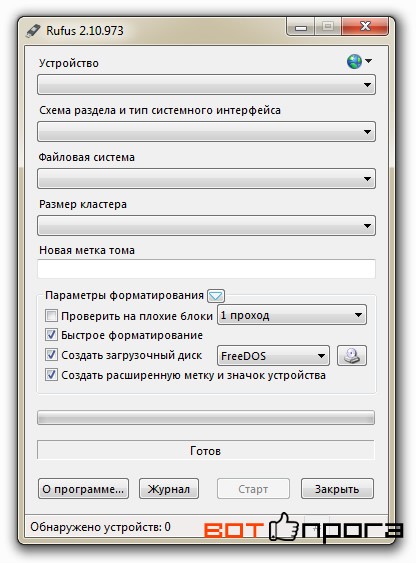Open the language globe icon menu
The width and height of the screenshot is (416, 563).
tap(359, 61)
